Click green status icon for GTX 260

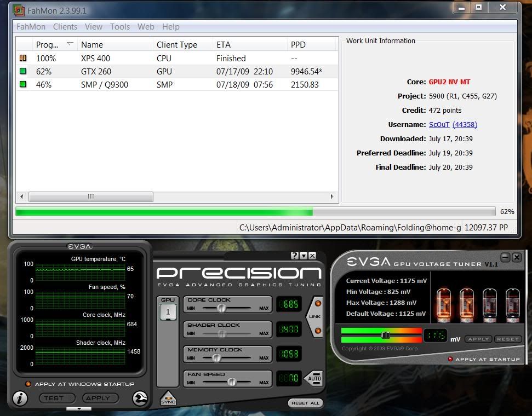pos(22,71)
